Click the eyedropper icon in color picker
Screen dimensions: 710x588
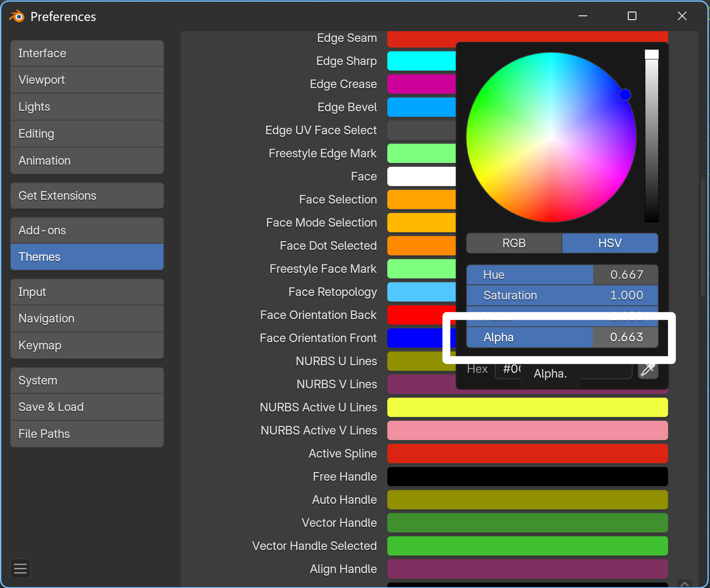[x=648, y=369]
